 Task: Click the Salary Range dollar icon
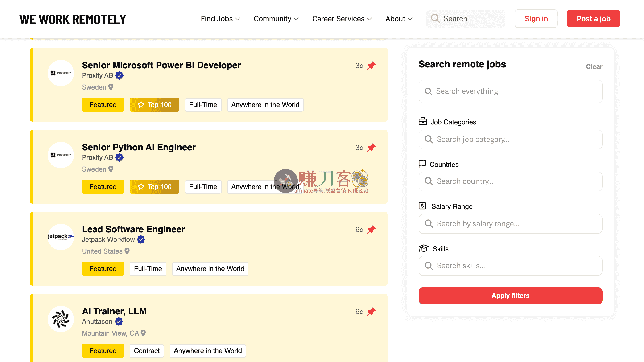pyautogui.click(x=422, y=206)
